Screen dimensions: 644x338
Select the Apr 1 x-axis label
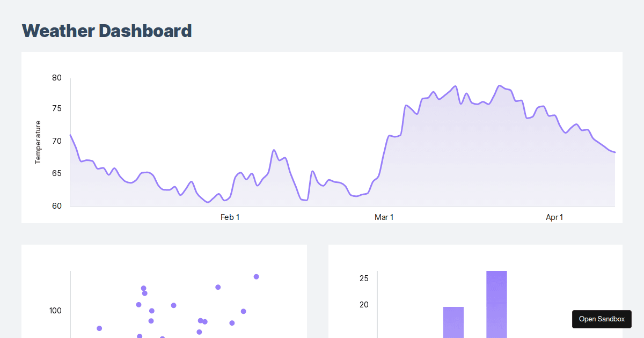click(554, 217)
